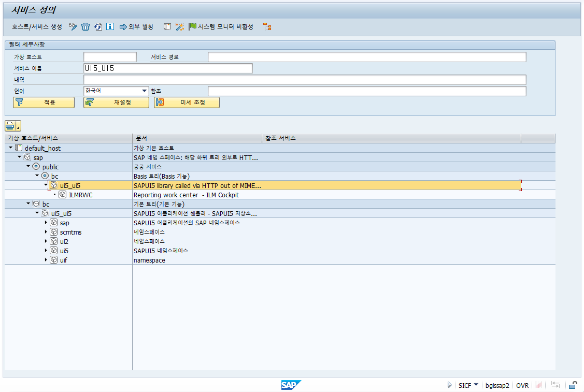Viewport: 584px width, 392px height.
Task: Click the uif service cube icon
Action: pos(54,260)
